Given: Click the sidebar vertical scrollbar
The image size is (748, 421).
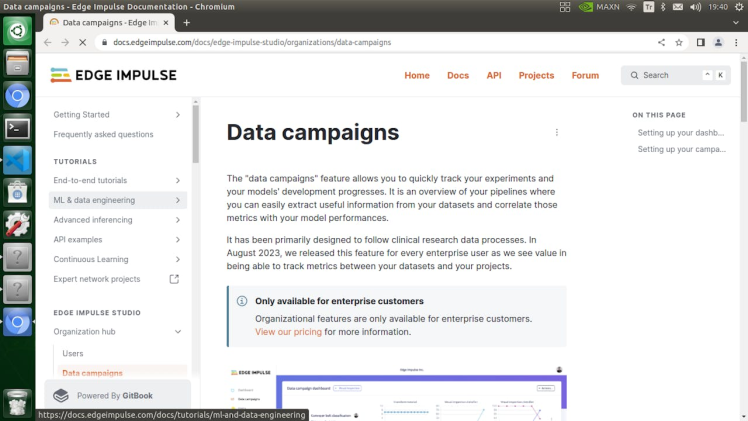Looking at the screenshot, I should click(195, 140).
